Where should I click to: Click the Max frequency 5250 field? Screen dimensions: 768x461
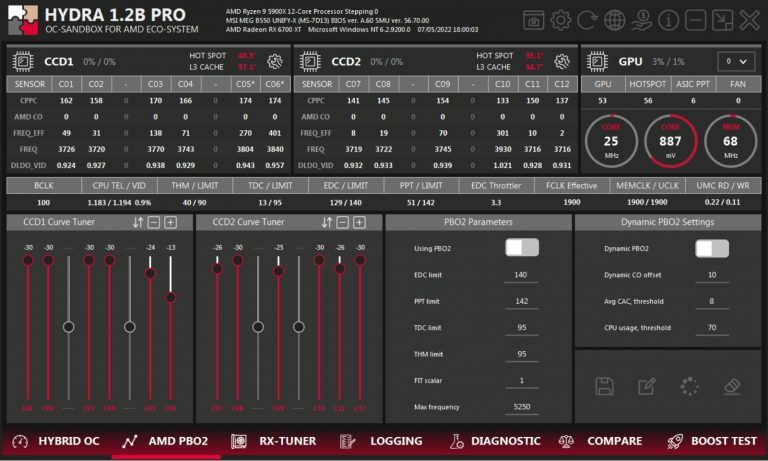521,408
